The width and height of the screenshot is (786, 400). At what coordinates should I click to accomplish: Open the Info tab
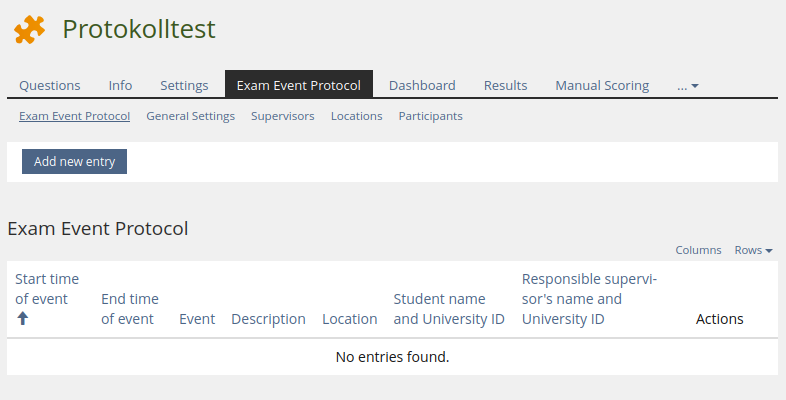pos(120,86)
